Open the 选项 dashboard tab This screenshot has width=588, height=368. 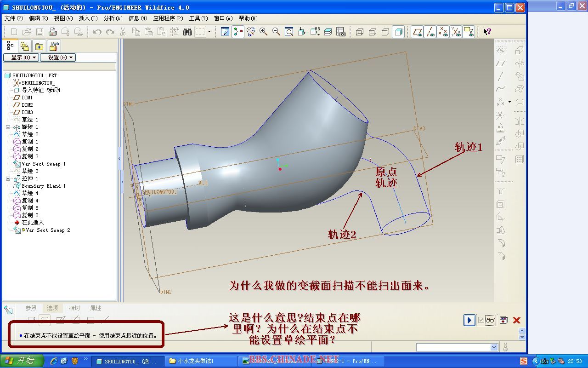tap(52, 308)
